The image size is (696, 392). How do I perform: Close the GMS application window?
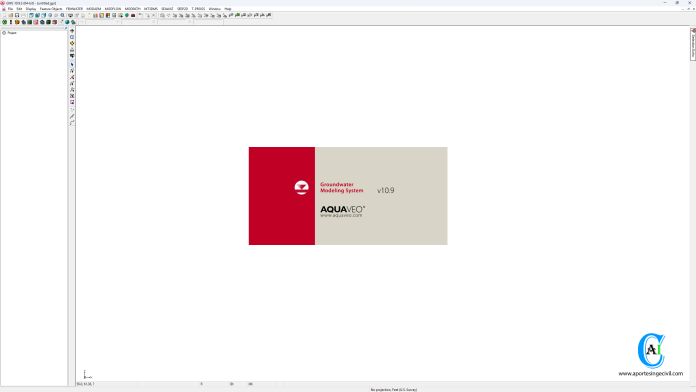689,3
